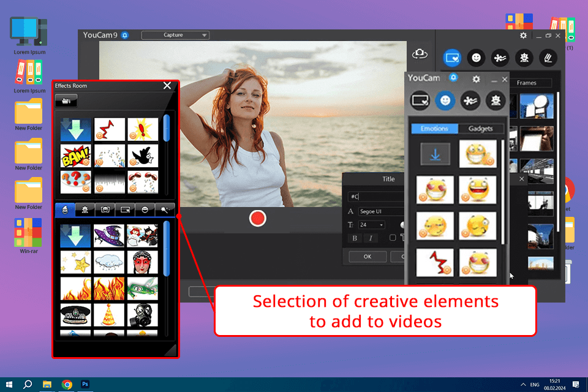Open settings gear in small YouCam window
The image size is (588, 392).
coord(476,79)
